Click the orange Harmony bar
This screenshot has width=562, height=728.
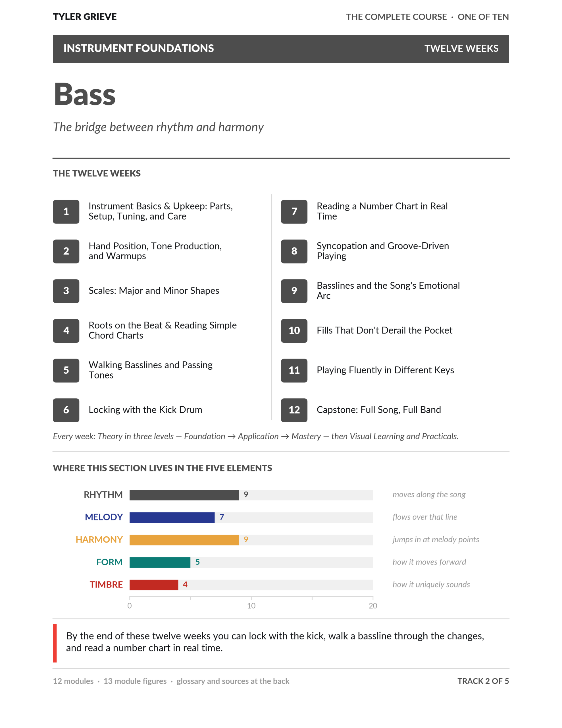184,540
